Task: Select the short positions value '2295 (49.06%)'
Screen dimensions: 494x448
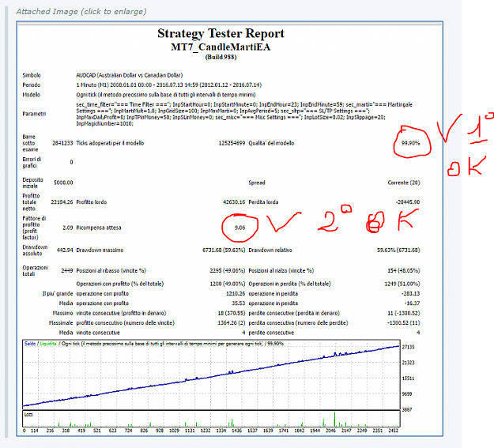Action: 228,271
